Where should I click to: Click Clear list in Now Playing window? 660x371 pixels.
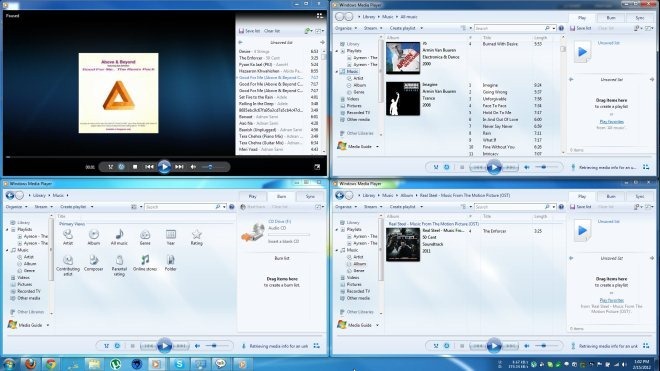[272, 31]
